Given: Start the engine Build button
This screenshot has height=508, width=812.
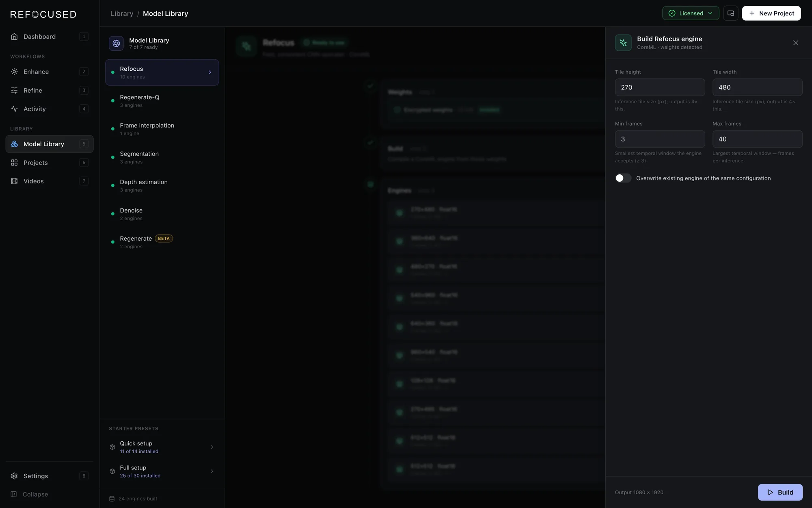Looking at the screenshot, I should [780, 492].
